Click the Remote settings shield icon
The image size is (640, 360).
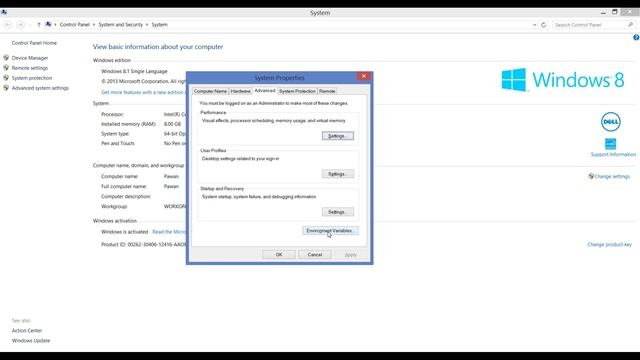6,68
